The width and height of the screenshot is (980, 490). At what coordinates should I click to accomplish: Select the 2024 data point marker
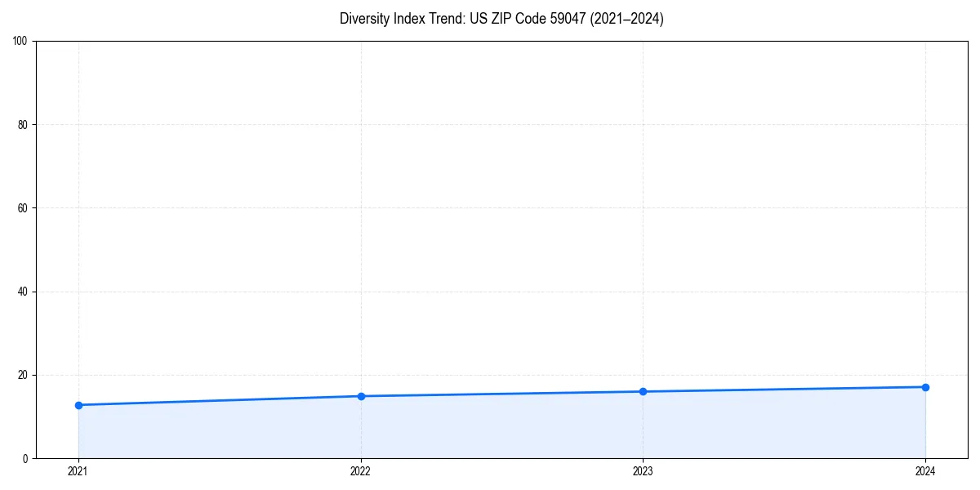click(x=925, y=386)
